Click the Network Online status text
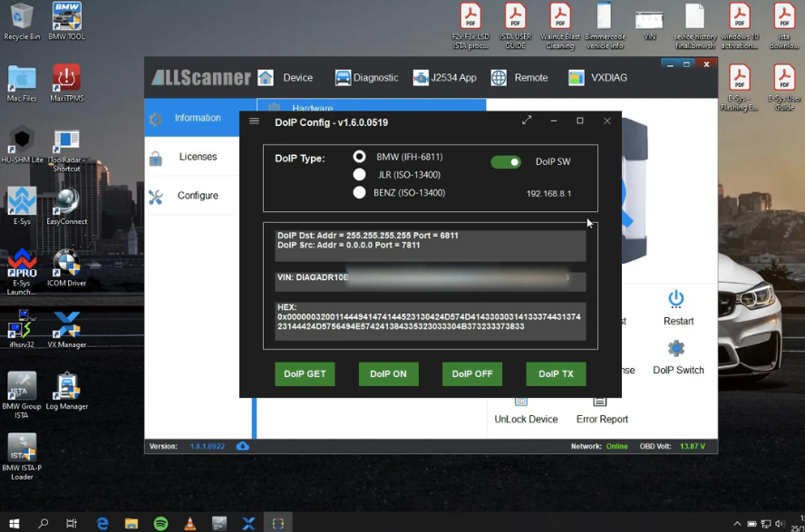Viewport: 805px width, 532px height. tap(616, 446)
